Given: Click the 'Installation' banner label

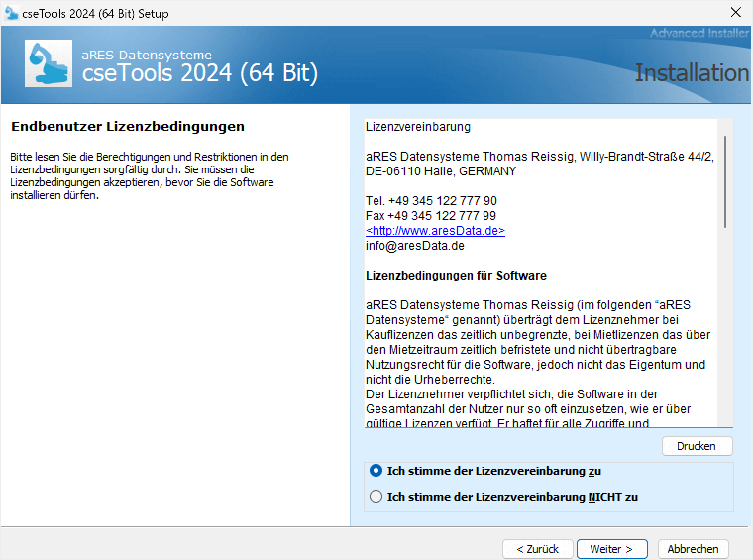Looking at the screenshot, I should (x=692, y=73).
